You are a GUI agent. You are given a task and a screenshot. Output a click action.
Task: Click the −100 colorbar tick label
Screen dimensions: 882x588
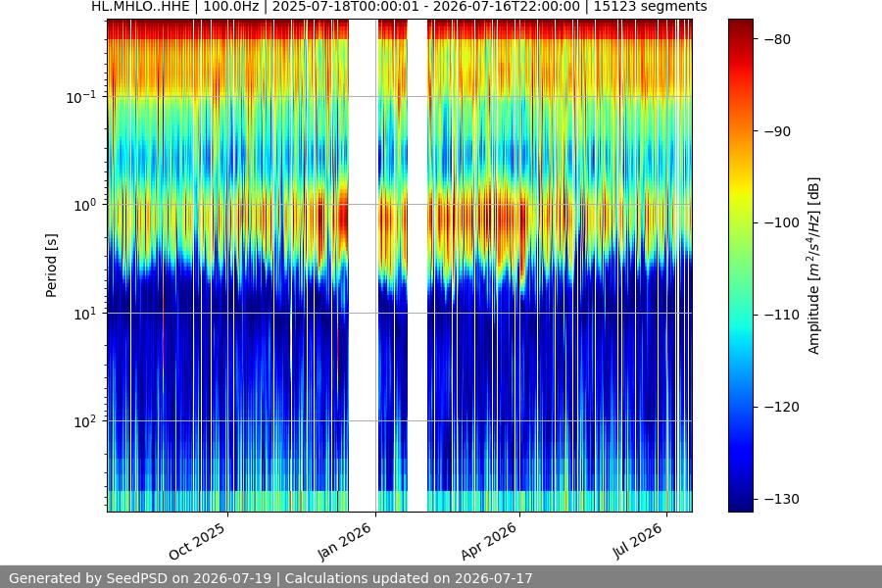pos(782,222)
